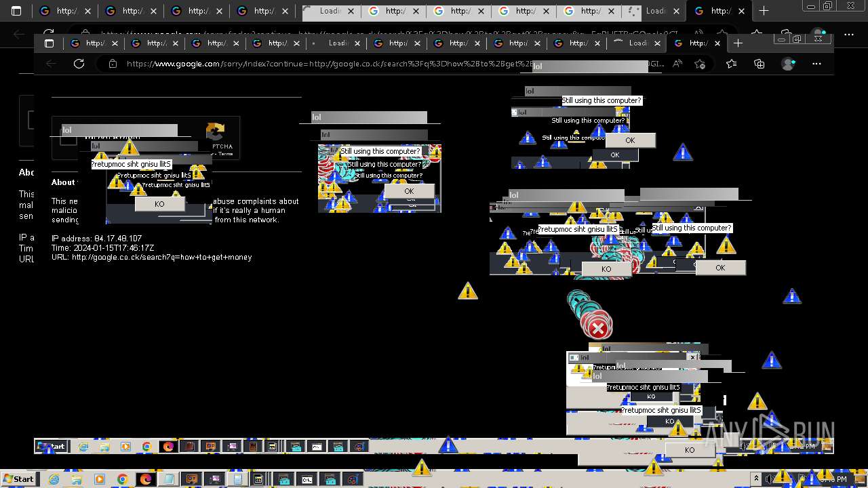
Task: Click the Read aloud icon in the inner address bar
Action: click(677, 64)
